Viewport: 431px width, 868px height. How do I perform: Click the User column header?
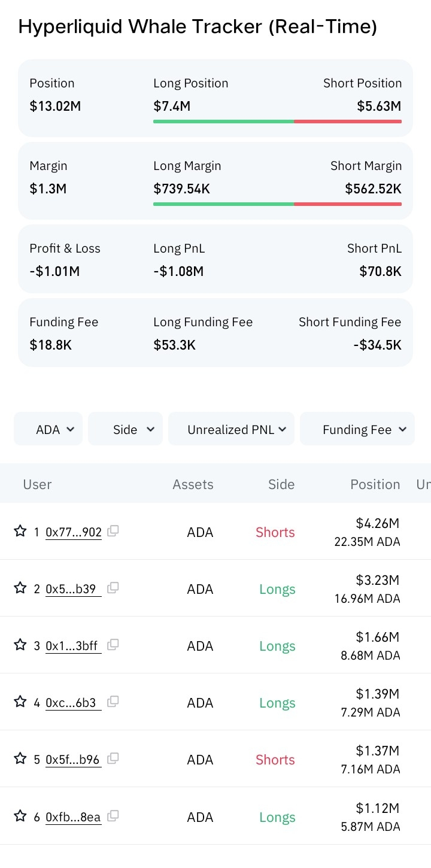pos(37,484)
